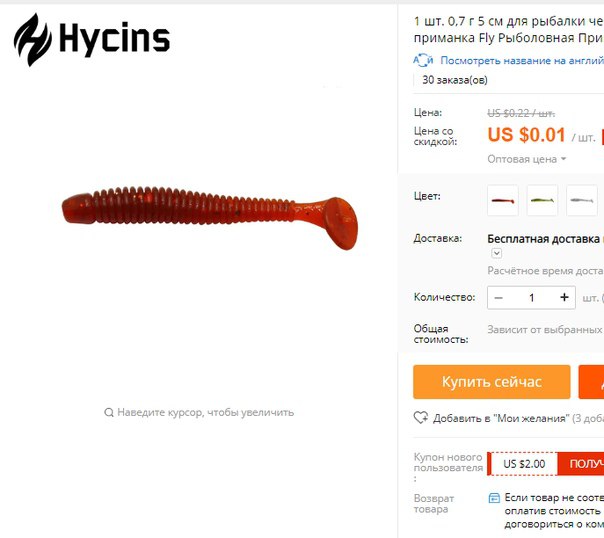The width and height of the screenshot is (604, 538).
Task: Decrease quantity with the minus button
Action: point(498,298)
